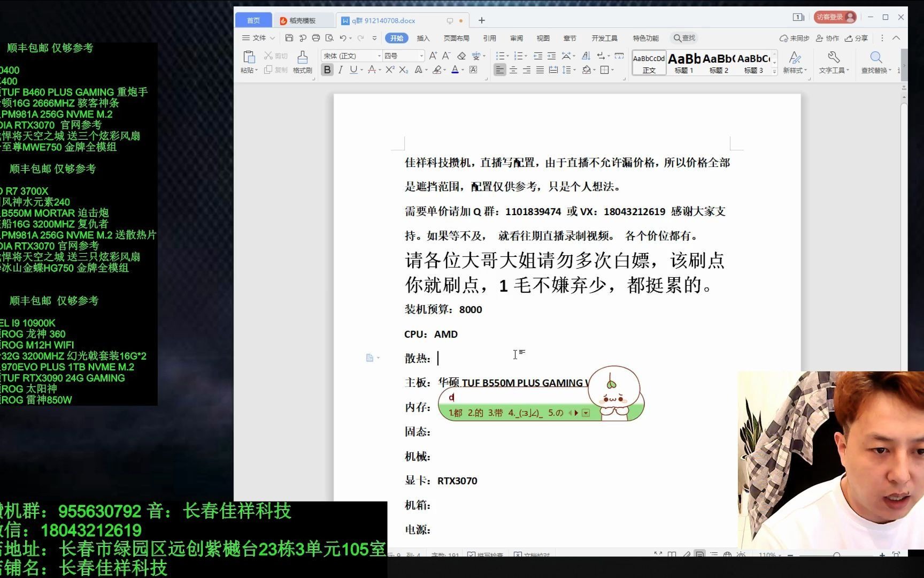
Task: Click the 分享 share button
Action: [856, 38]
